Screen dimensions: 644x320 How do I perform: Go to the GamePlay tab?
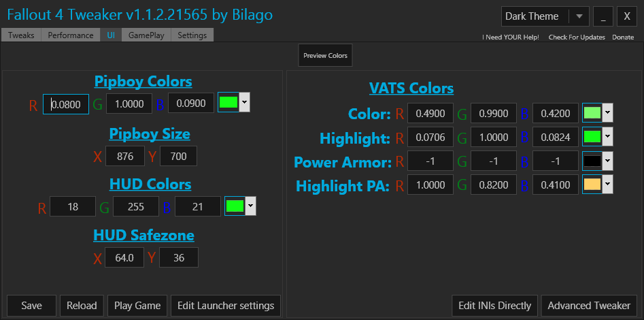pos(146,35)
